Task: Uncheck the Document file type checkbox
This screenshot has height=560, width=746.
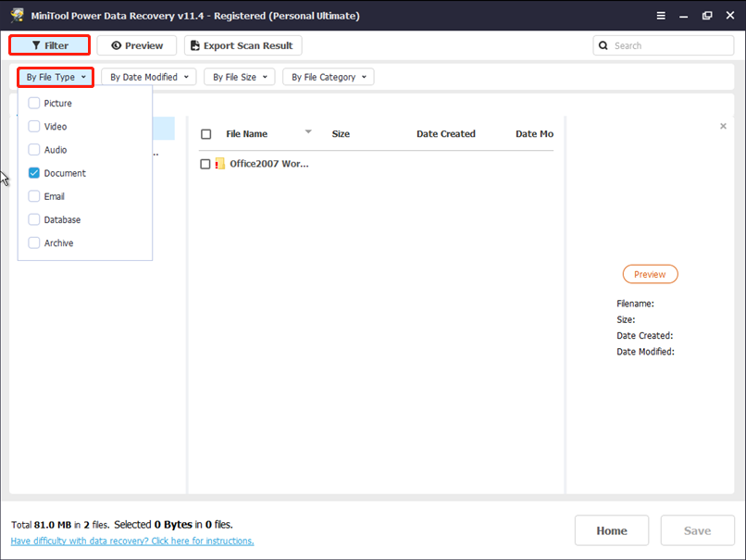Action: 34,173
